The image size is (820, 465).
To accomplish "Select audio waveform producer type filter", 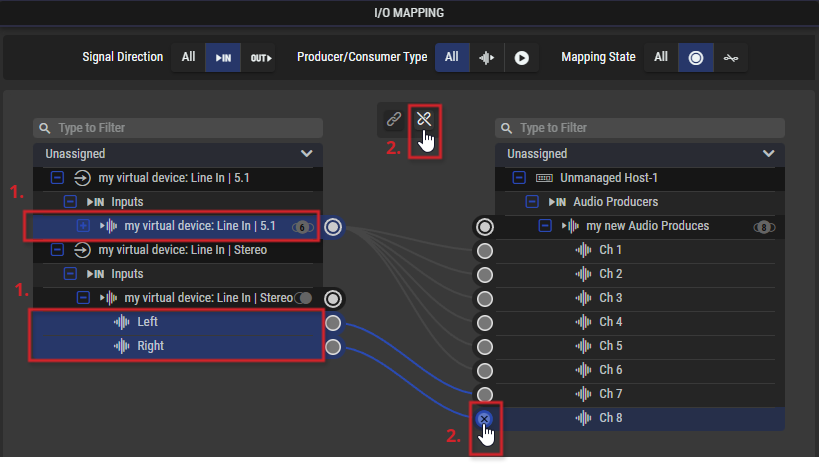I will click(487, 58).
